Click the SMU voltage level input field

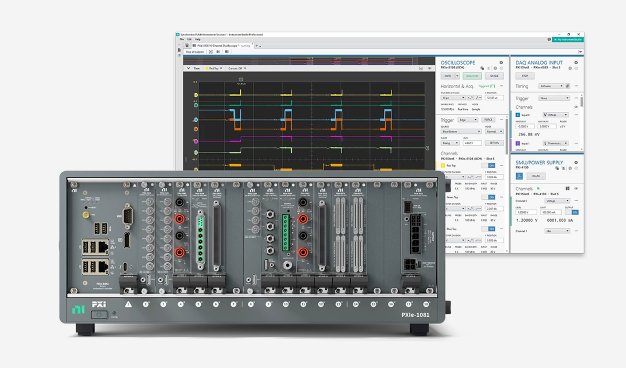(526, 212)
